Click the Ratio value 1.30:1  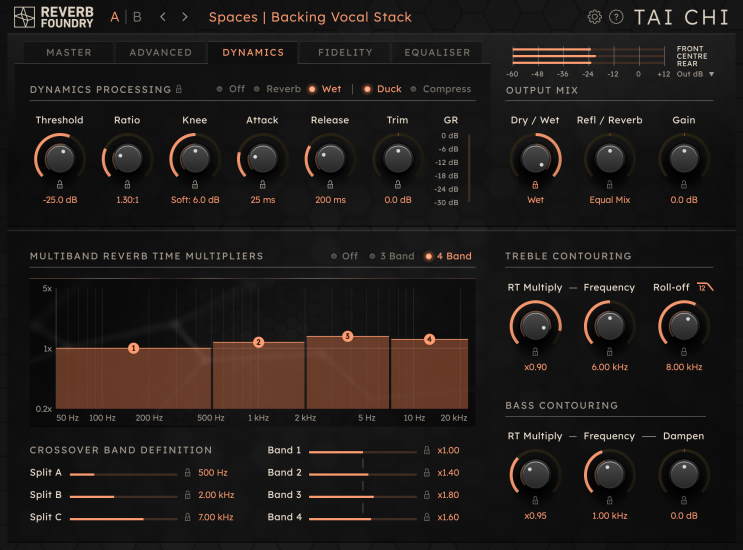[x=127, y=199]
